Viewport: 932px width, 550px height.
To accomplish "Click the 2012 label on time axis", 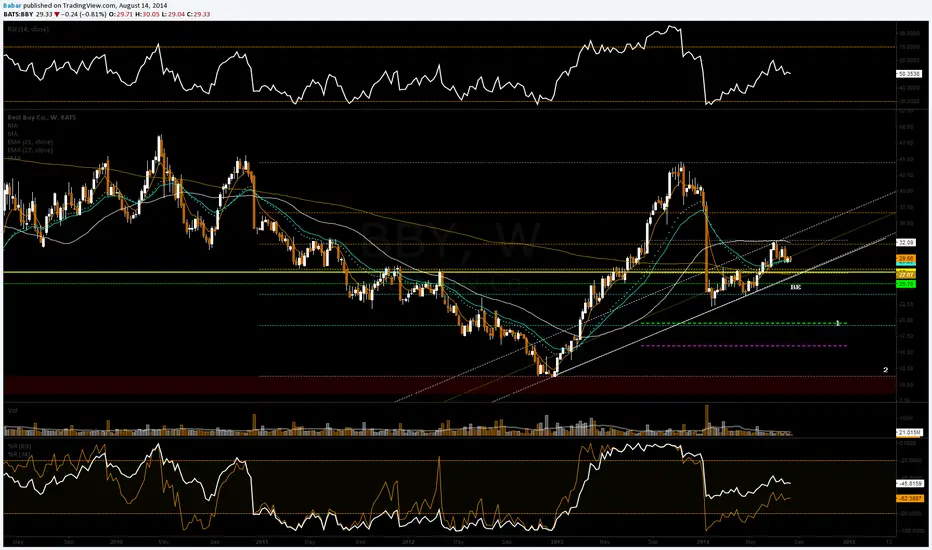I will [x=408, y=542].
